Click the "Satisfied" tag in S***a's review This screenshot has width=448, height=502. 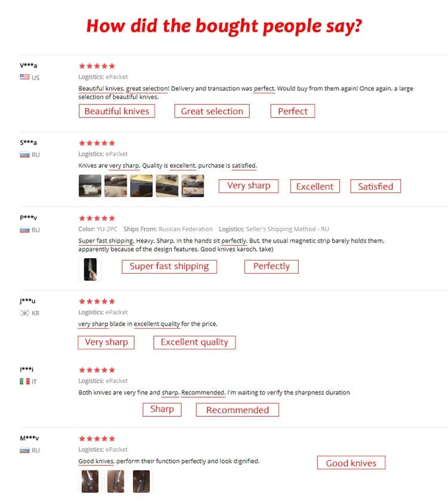pyautogui.click(x=375, y=186)
